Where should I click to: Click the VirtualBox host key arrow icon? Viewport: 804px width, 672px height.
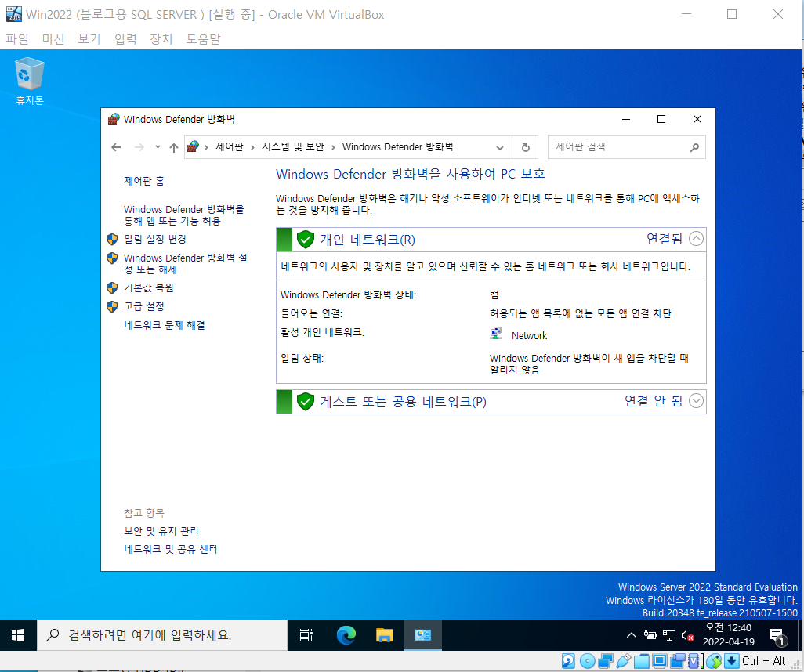point(732,661)
